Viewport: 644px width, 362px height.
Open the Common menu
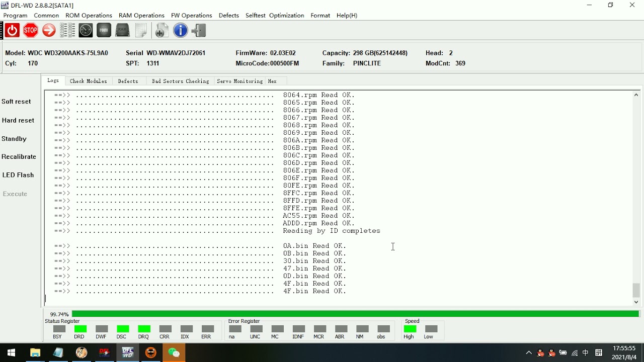coord(46,16)
